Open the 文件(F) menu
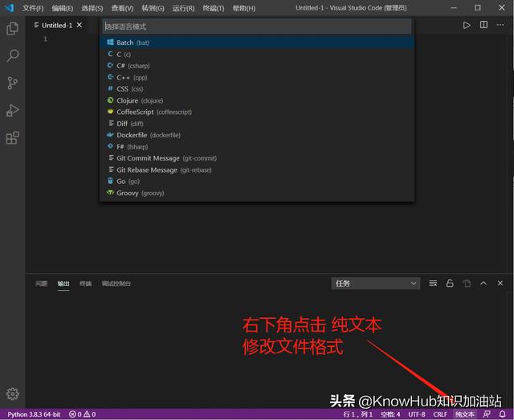This screenshot has height=420, width=514. pos(33,8)
